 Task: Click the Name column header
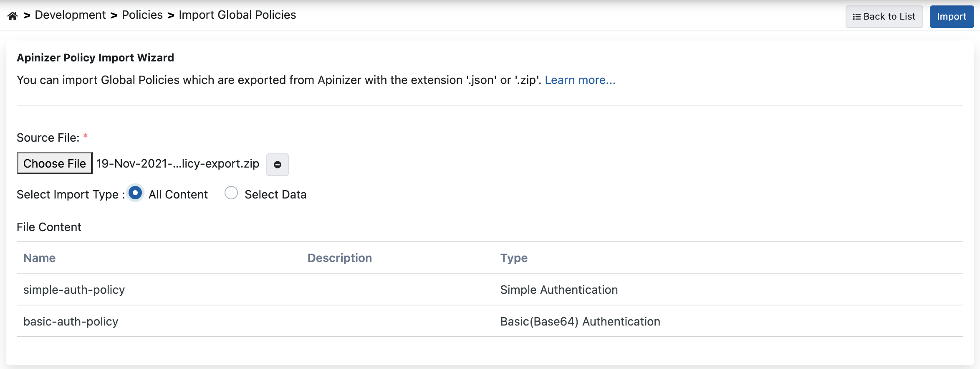tap(39, 258)
